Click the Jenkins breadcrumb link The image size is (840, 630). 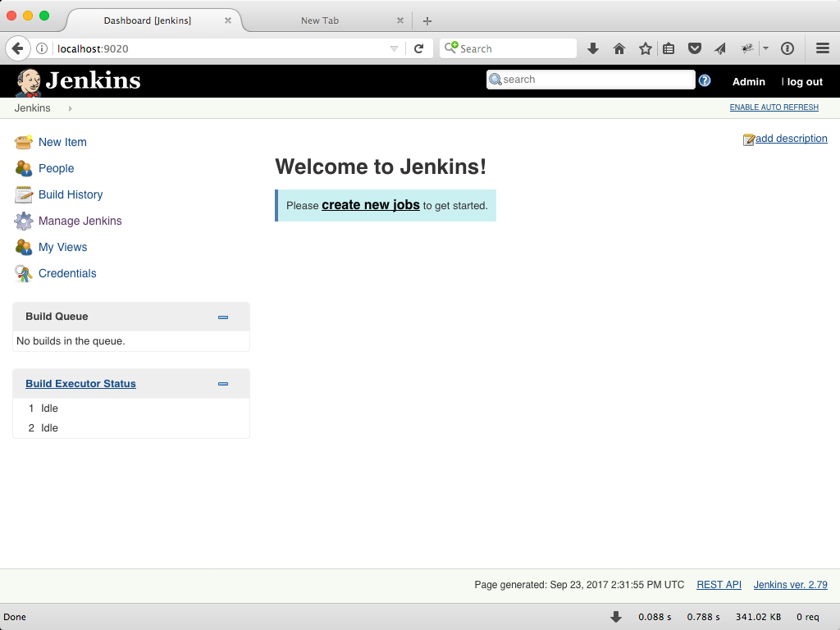[x=32, y=107]
